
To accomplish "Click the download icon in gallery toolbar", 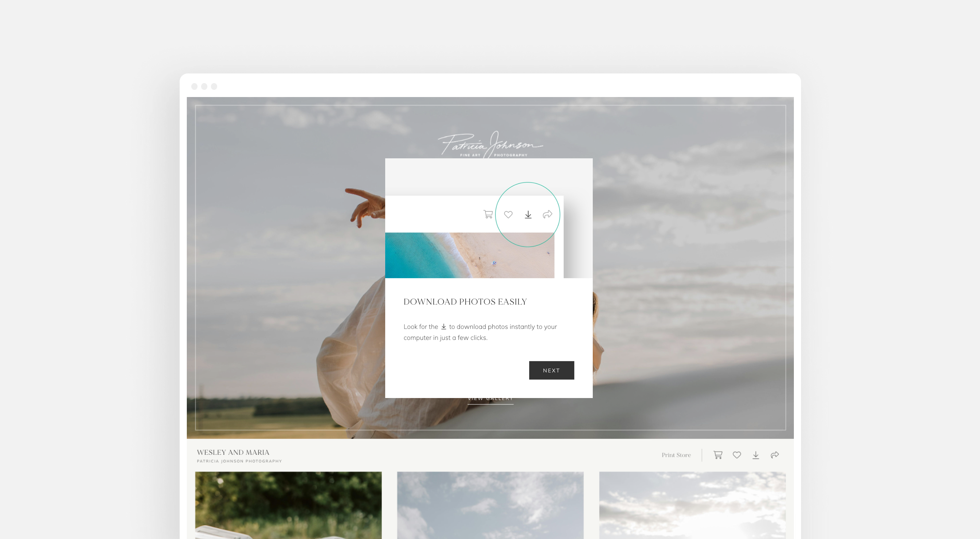I will pyautogui.click(x=755, y=455).
